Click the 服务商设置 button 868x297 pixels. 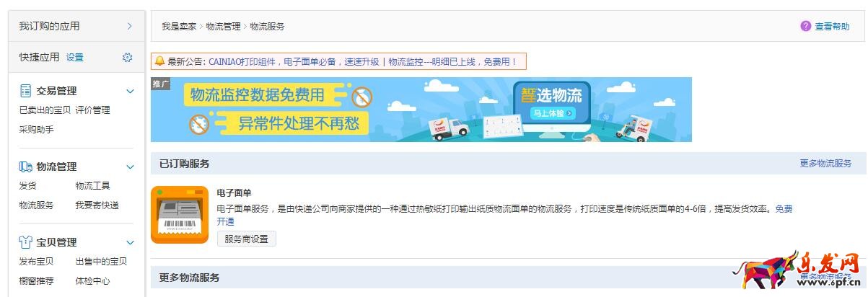pyautogui.click(x=246, y=239)
